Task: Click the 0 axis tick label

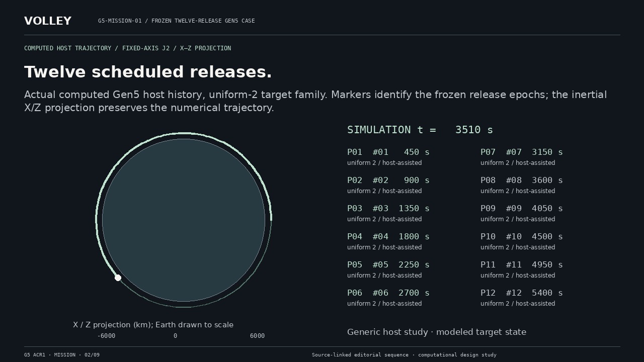Action: [175, 336]
